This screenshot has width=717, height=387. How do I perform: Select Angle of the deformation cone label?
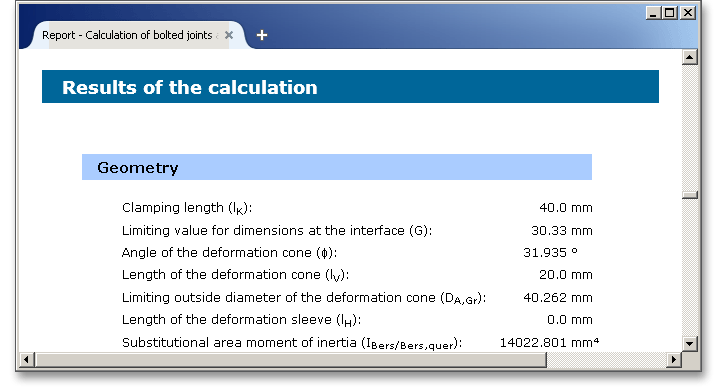(229, 253)
